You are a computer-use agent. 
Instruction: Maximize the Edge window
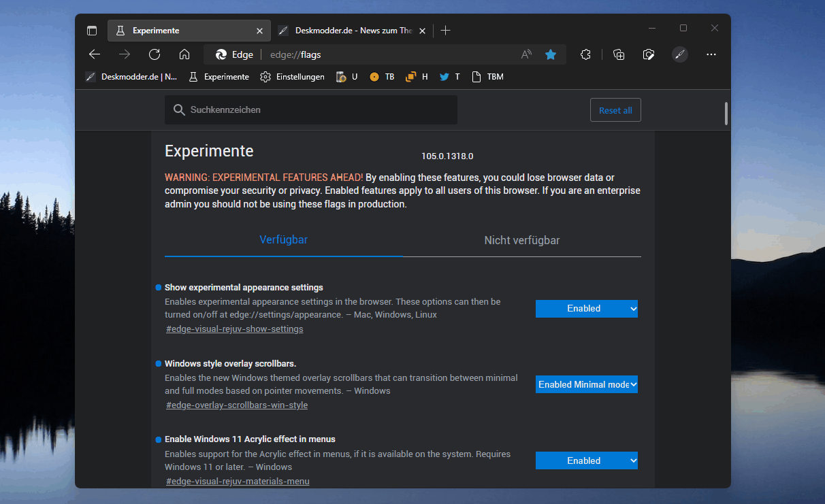(x=683, y=29)
